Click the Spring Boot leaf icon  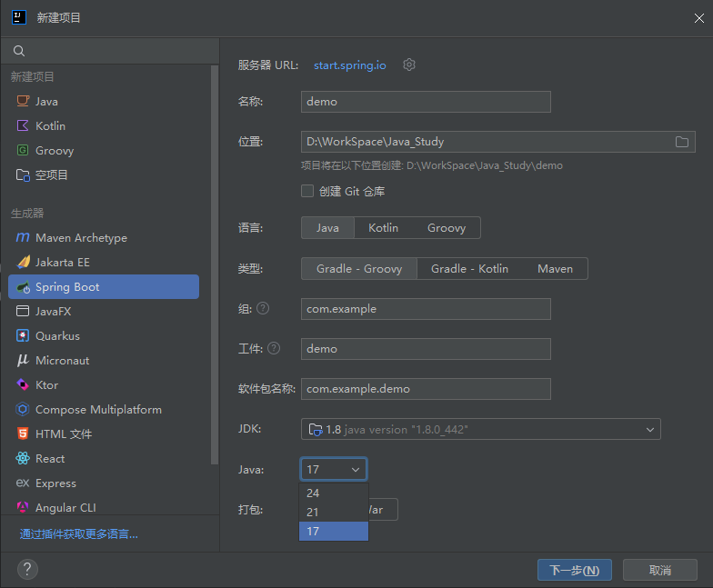pyautogui.click(x=23, y=287)
